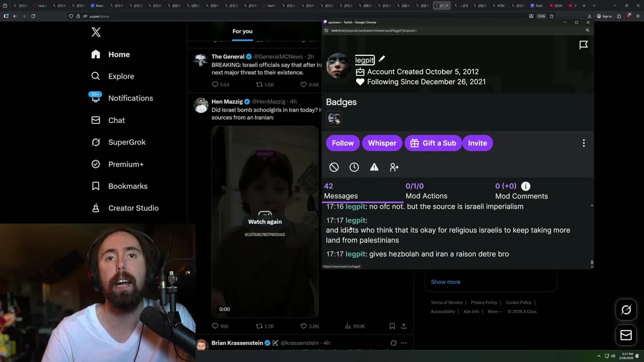Click legpit's avatar in viewer card
The width and height of the screenshot is (644, 362).
[x=338, y=65]
